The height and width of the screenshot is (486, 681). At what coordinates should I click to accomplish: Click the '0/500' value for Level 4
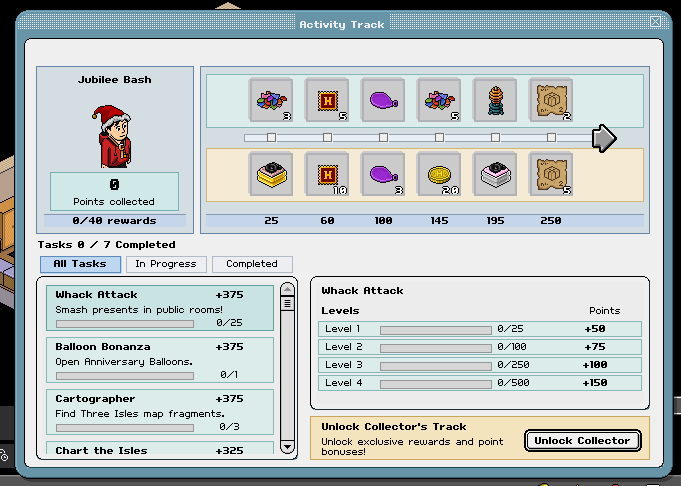pos(513,383)
